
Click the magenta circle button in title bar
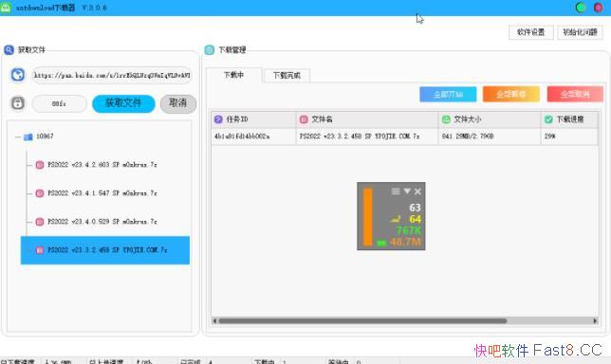tap(598, 8)
